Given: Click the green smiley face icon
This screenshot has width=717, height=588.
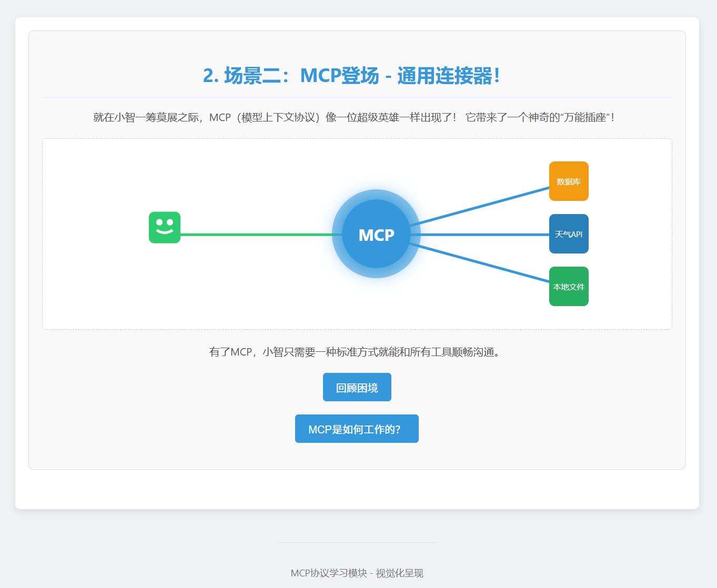Looking at the screenshot, I should pyautogui.click(x=165, y=229).
